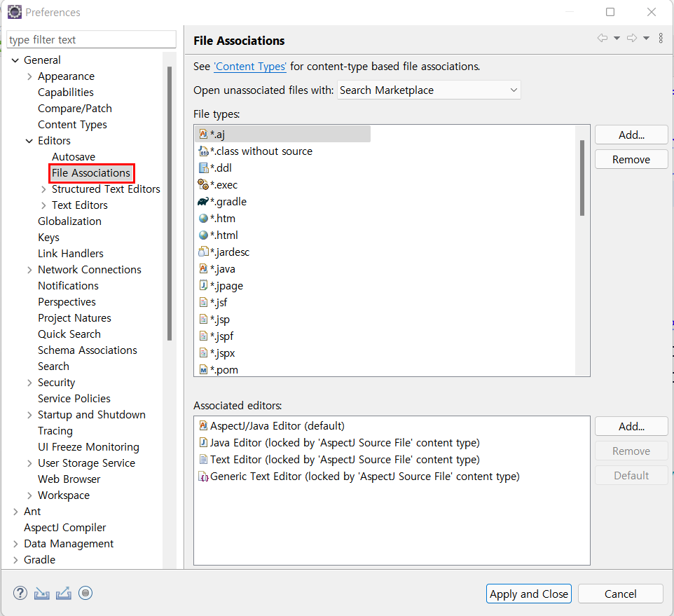This screenshot has width=674, height=616.
Task: Open the three-dot view menu icon
Action: pos(661,39)
